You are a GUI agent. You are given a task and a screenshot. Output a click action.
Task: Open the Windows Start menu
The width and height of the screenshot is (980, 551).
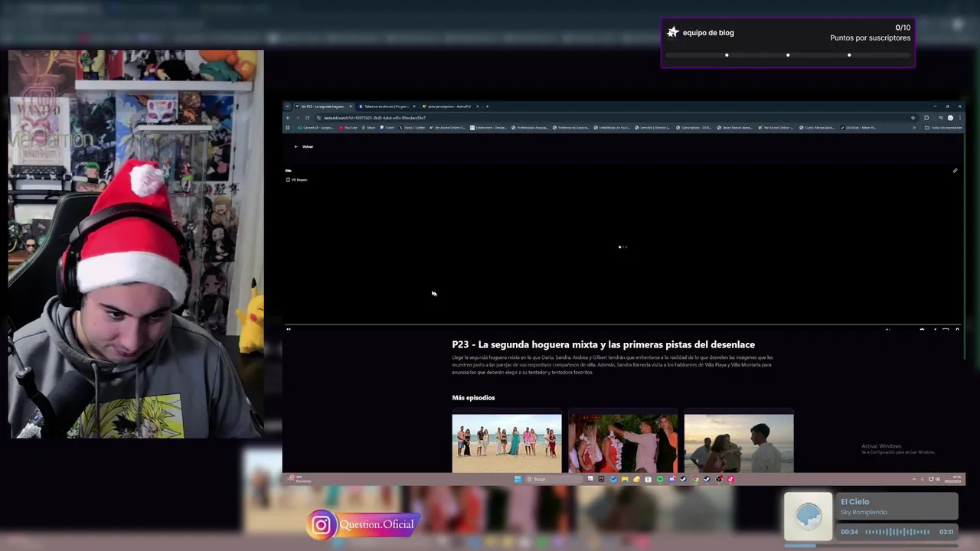518,479
